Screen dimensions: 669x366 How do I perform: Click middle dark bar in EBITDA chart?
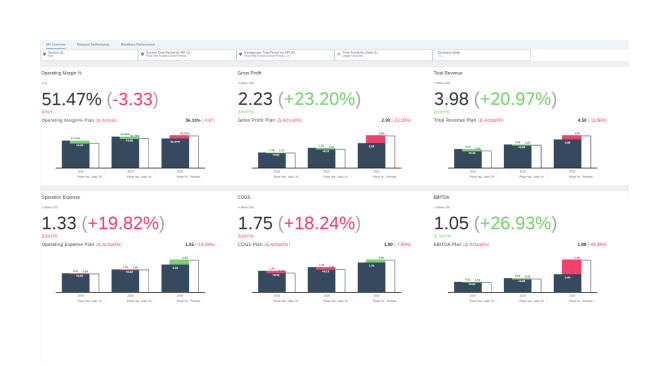coord(517,286)
